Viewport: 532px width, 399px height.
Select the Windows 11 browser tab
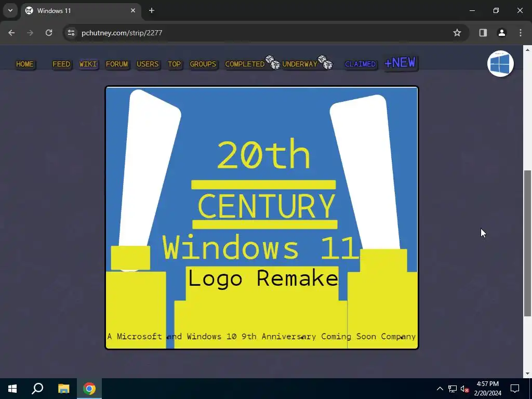pyautogui.click(x=81, y=10)
